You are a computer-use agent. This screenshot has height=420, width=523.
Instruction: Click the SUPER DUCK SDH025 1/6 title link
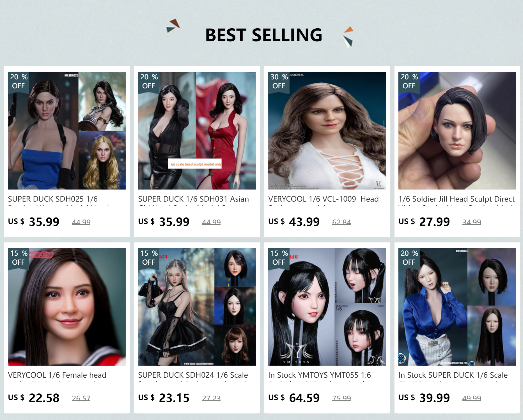click(x=53, y=199)
